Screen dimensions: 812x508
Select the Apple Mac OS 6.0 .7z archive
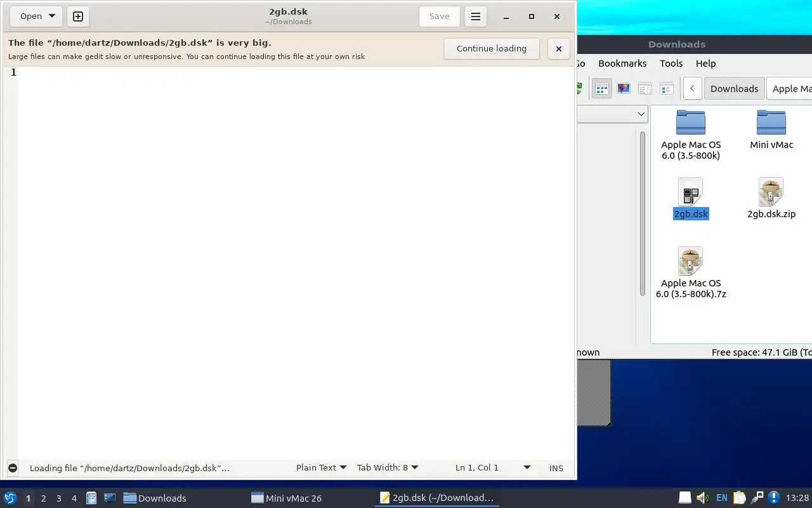point(691,273)
